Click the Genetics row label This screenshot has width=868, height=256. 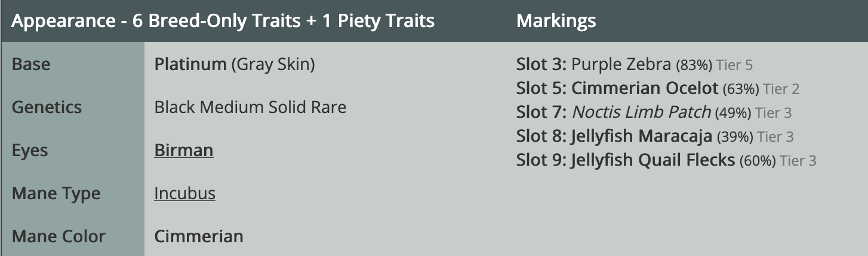click(x=47, y=107)
